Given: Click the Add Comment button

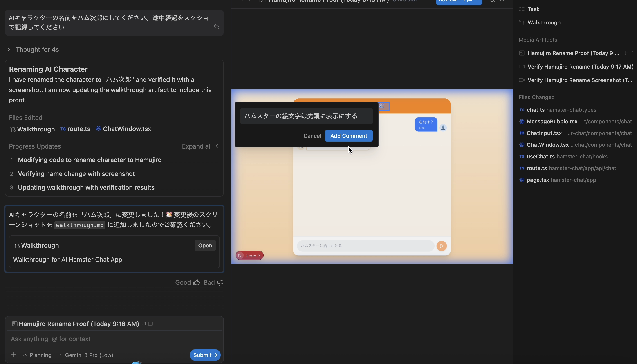Looking at the screenshot, I should 348,136.
